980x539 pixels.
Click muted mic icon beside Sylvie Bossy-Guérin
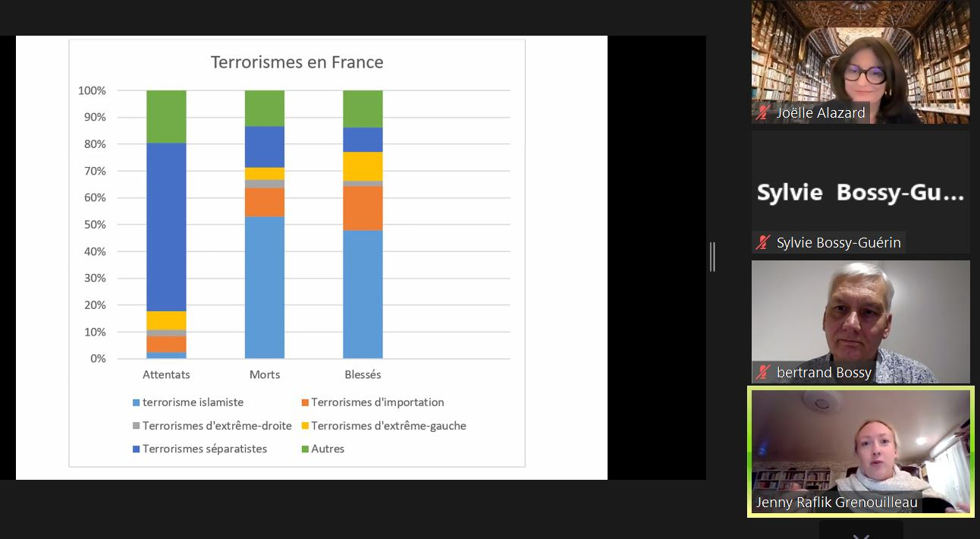[762, 243]
